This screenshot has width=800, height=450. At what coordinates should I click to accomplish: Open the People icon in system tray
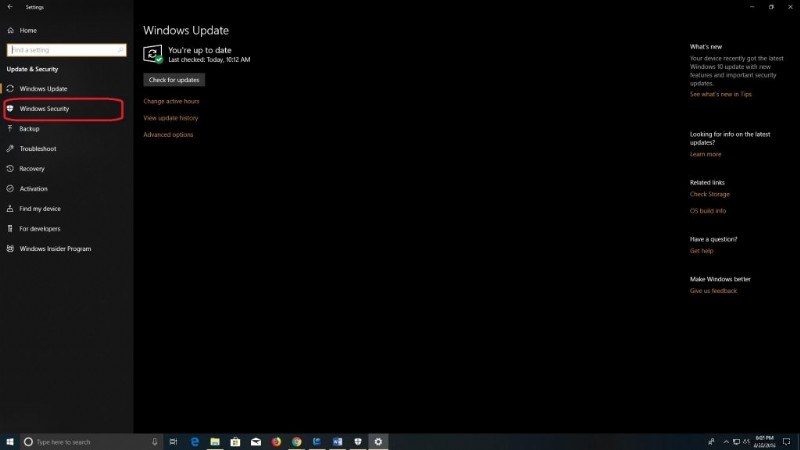coord(711,442)
